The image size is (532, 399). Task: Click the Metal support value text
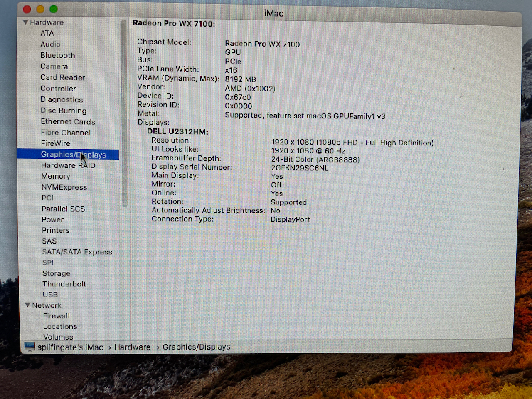click(305, 116)
